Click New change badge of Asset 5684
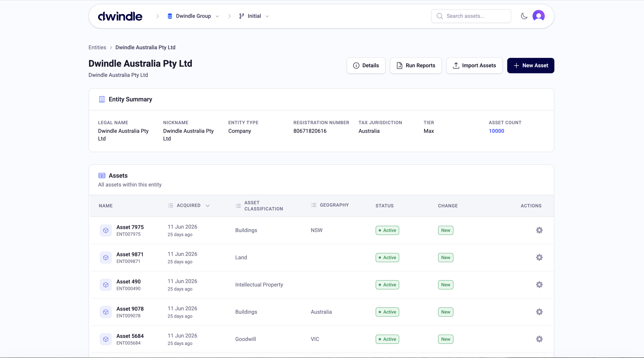Screen dimensions: 644x358 pyautogui.click(x=446, y=339)
